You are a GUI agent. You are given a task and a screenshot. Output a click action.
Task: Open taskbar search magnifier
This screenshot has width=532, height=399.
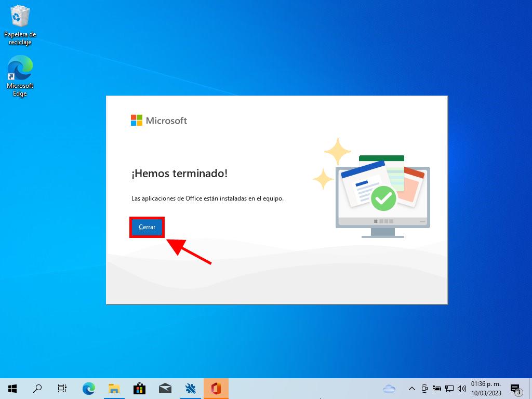37,389
